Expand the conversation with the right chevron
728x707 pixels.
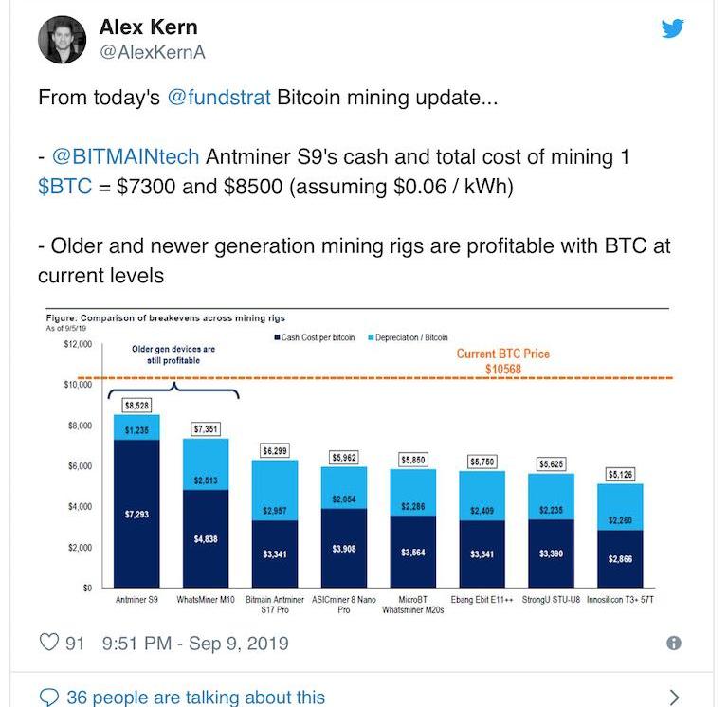point(674,698)
